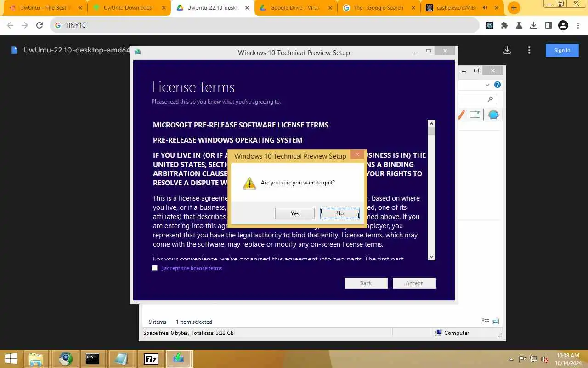Maximize the Windows 10 Technical Preview Setup window
Viewport: 588px width, 368px height.
click(429, 51)
